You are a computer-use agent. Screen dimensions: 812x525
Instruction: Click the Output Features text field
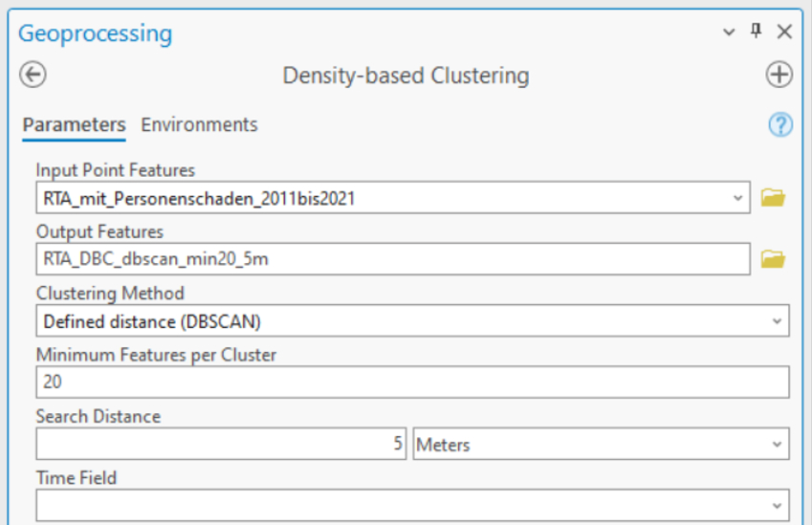[393, 259]
